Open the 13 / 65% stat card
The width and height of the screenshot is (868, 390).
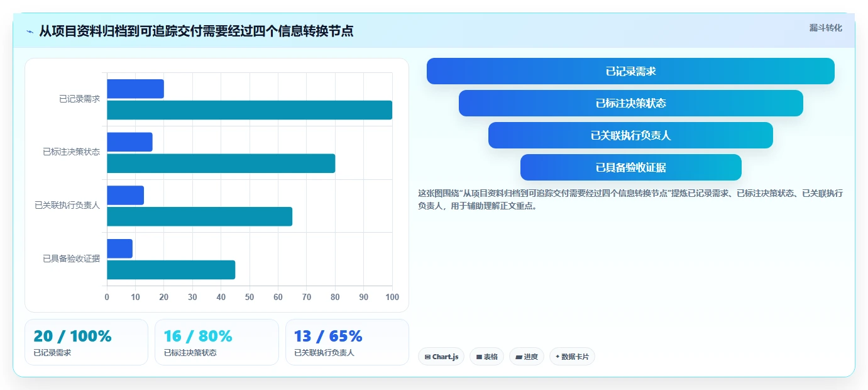pos(347,342)
